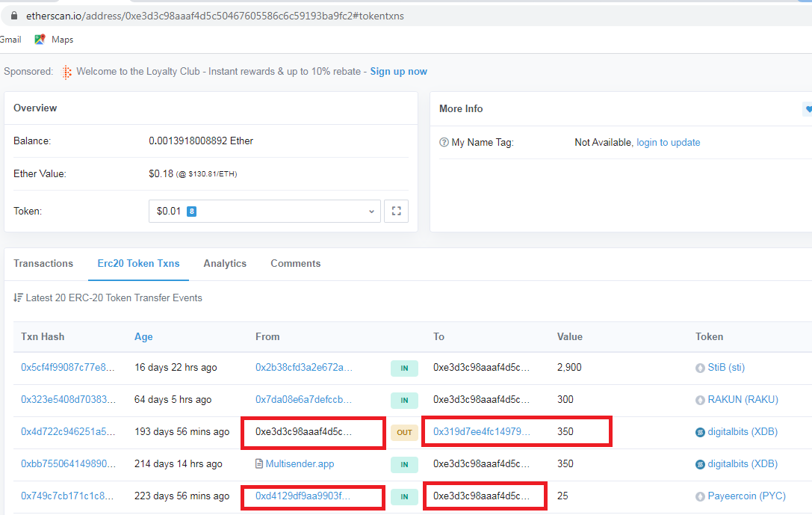The height and width of the screenshot is (515, 812).
Task: Open the Payeercoin (PYC) token link
Action: tap(746, 496)
